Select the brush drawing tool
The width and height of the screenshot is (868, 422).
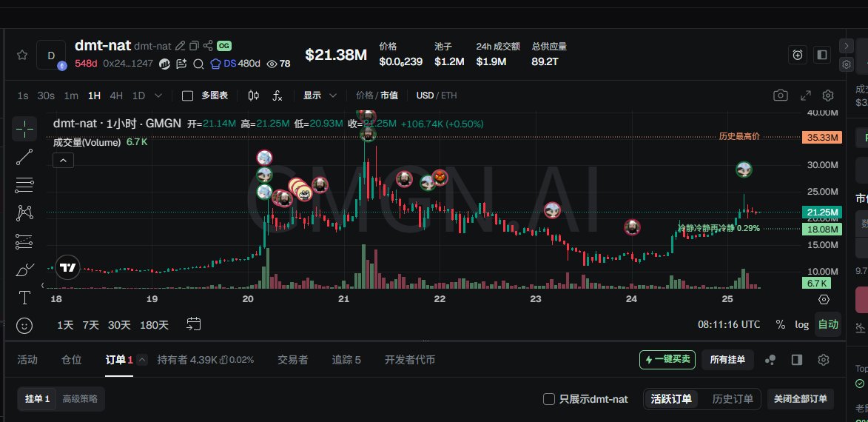click(x=24, y=269)
